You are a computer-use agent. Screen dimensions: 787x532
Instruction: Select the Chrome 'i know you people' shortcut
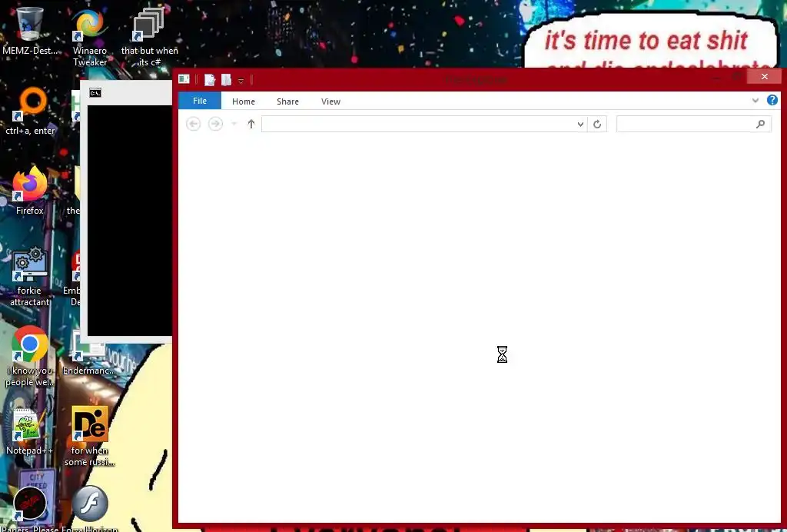click(30, 357)
